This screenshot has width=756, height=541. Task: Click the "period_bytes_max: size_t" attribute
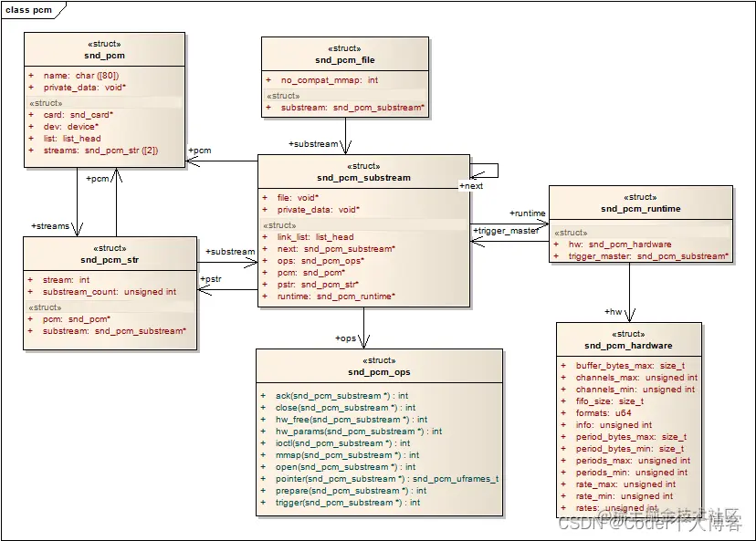pos(631,437)
